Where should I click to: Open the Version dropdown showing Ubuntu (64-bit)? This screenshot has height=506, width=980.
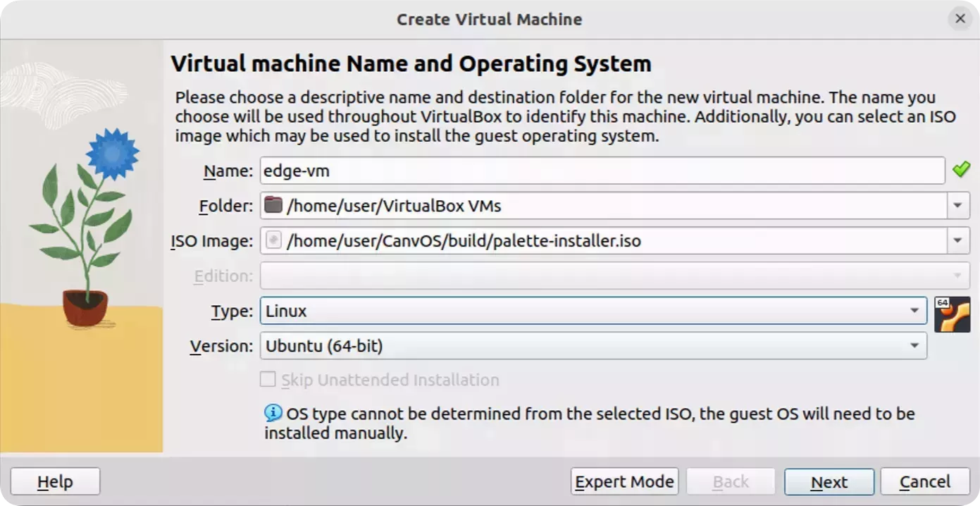pos(914,345)
